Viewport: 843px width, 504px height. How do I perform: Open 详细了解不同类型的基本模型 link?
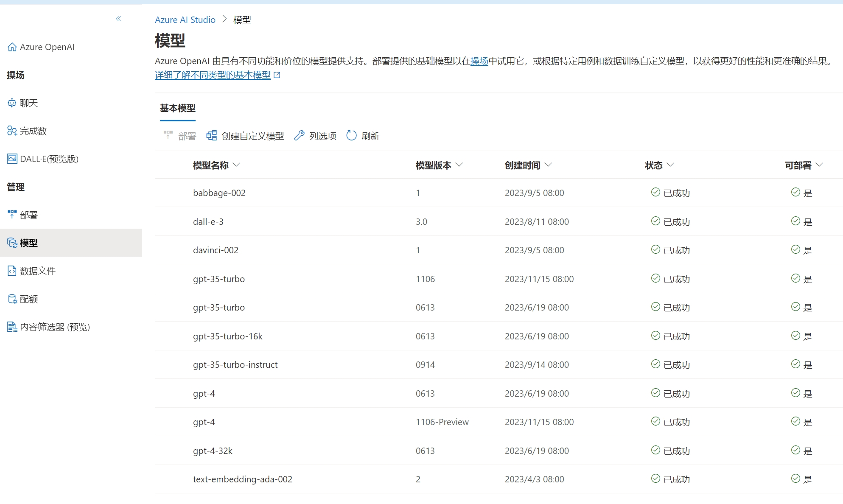[x=213, y=75]
